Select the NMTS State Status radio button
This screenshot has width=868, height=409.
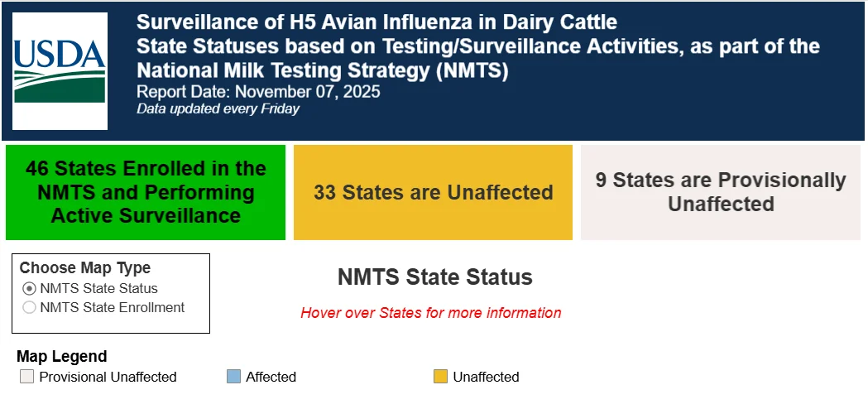(x=29, y=289)
